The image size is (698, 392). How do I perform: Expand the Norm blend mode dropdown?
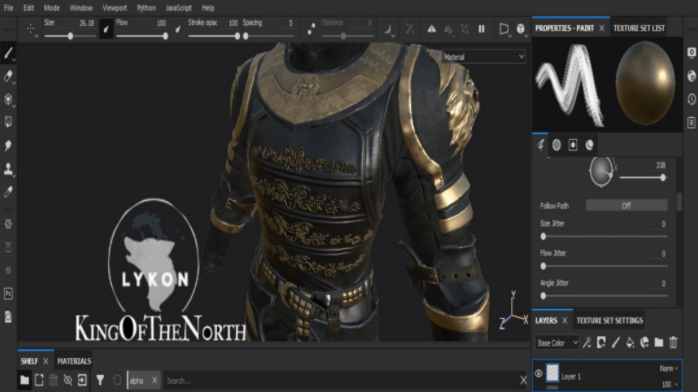click(x=669, y=368)
